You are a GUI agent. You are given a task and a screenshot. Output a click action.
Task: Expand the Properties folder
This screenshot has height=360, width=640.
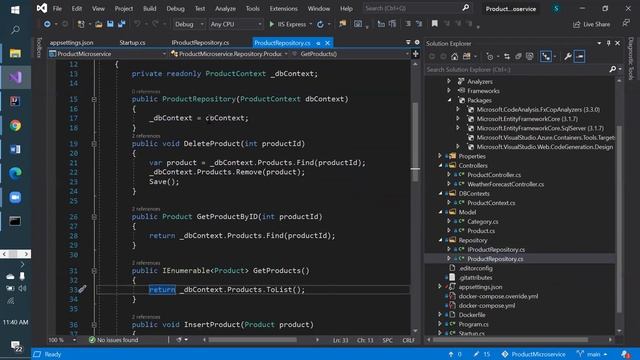point(440,156)
